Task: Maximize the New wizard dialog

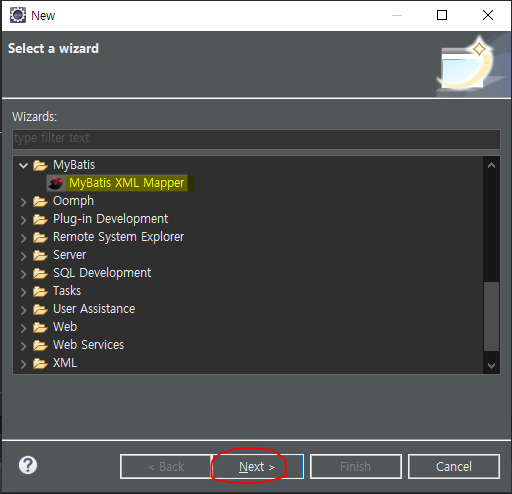Action: (x=442, y=15)
